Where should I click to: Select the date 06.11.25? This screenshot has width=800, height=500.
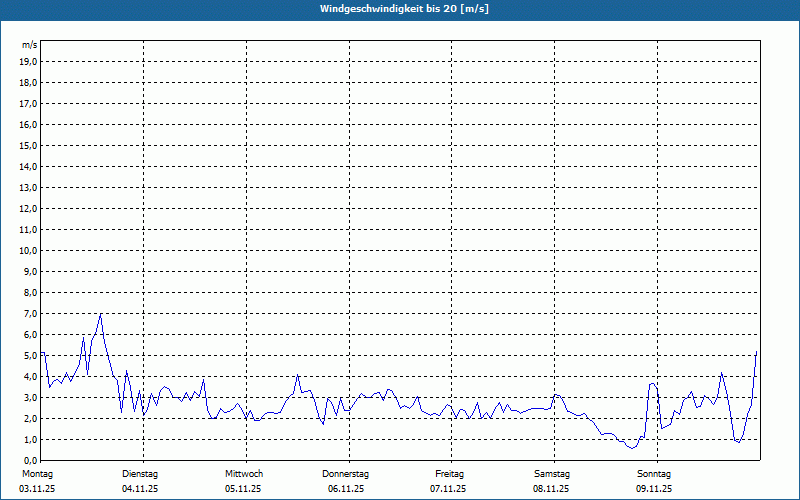coord(346,489)
